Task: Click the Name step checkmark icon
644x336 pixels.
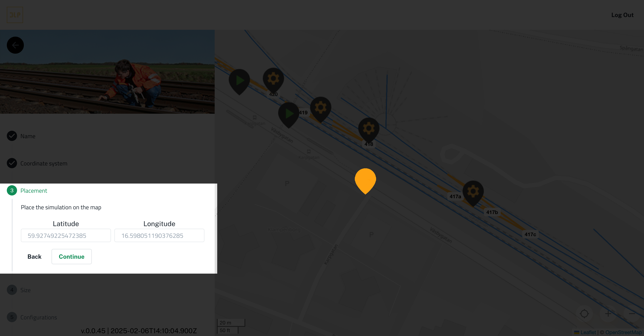Action: [12, 136]
